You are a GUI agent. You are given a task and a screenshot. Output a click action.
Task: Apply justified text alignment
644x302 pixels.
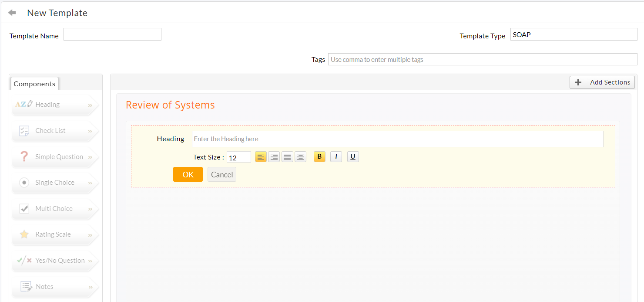coord(287,157)
